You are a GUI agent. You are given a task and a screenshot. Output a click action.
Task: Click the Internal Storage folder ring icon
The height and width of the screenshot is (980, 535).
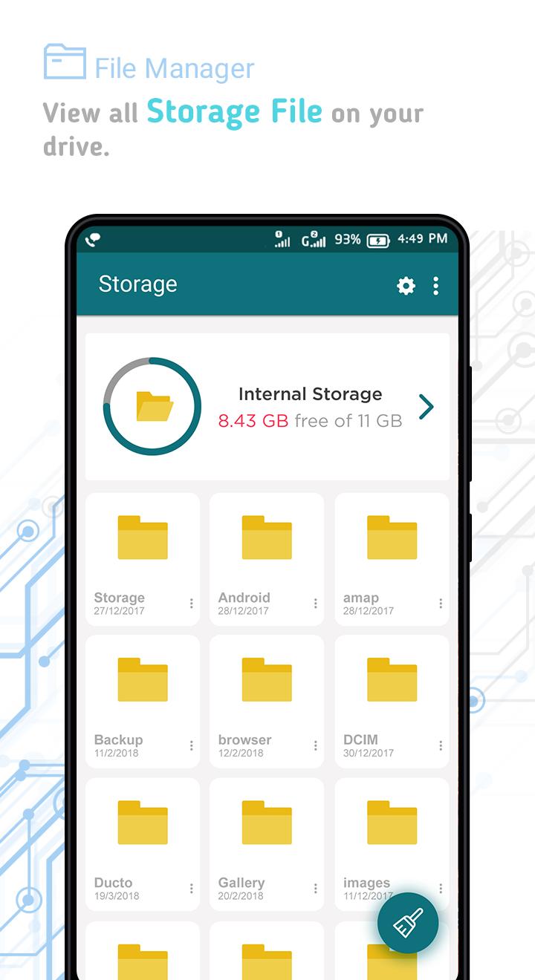[x=152, y=406]
